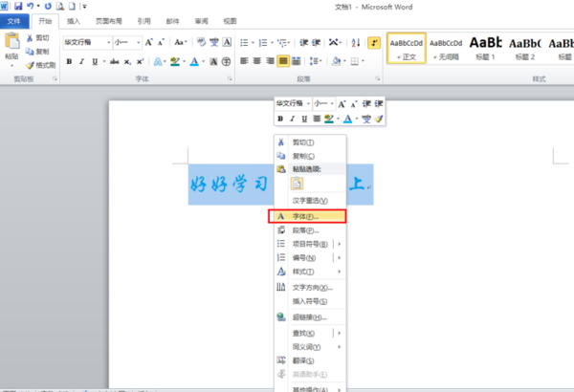
Task: Click the New Document icon in quick access toolbar
Action: [73, 6]
